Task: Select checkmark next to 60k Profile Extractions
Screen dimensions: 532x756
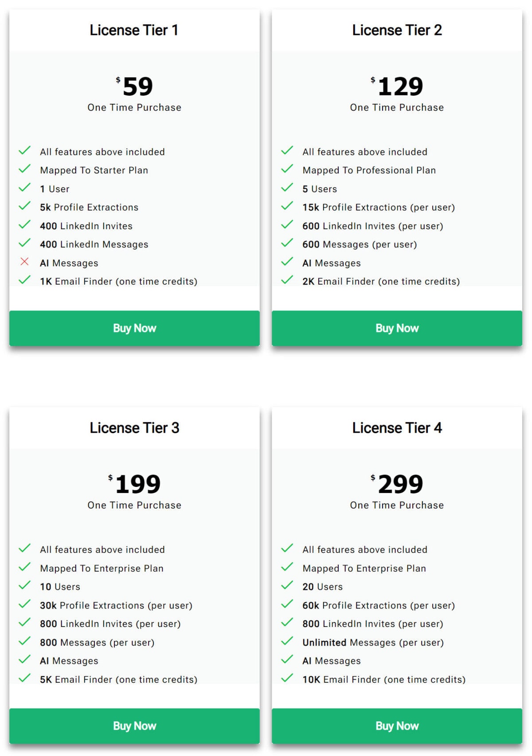Action: (288, 604)
